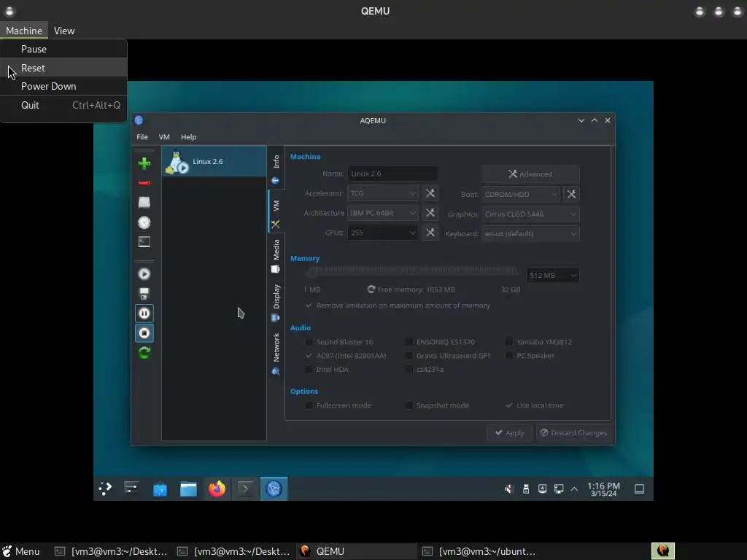Select Pause in the Machine menu
Image resolution: width=747 pixels, height=560 pixels.
coord(63,49)
